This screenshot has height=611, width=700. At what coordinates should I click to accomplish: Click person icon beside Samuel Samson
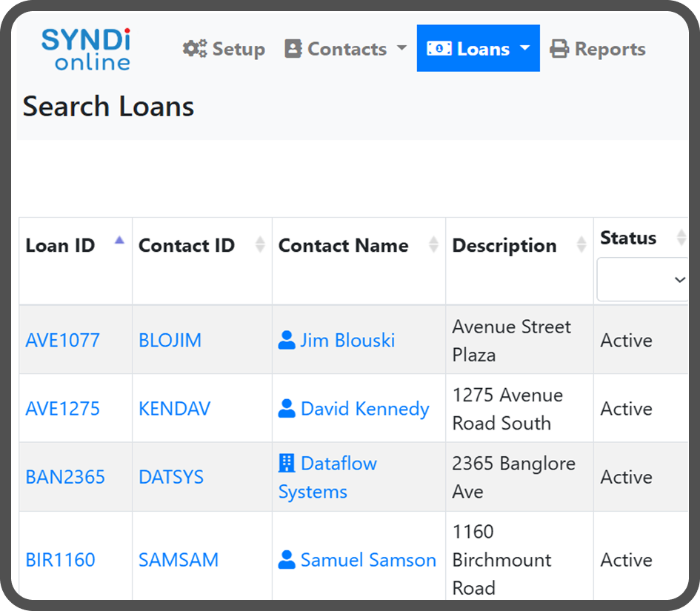click(x=287, y=560)
